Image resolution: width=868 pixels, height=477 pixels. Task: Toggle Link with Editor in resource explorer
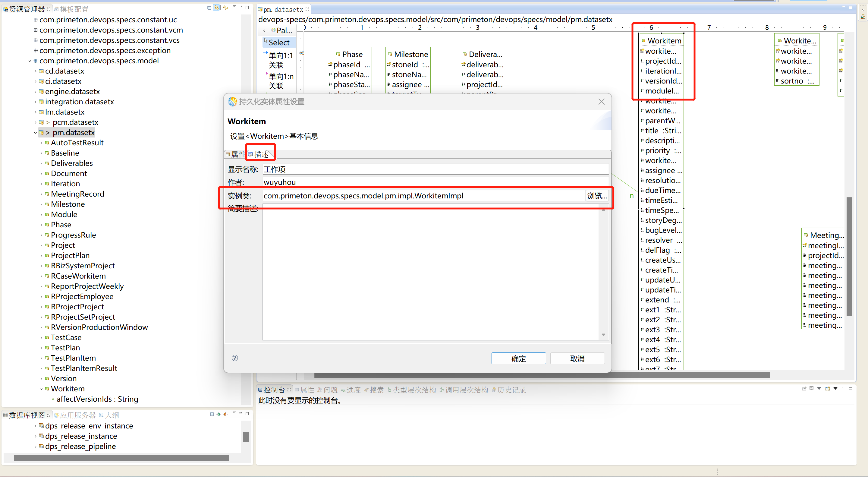(217, 8)
